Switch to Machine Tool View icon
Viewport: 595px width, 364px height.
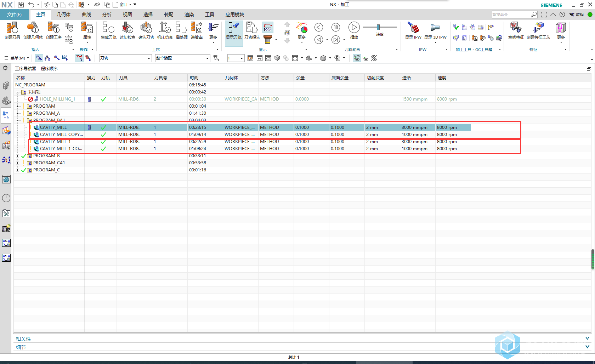(x=48, y=58)
